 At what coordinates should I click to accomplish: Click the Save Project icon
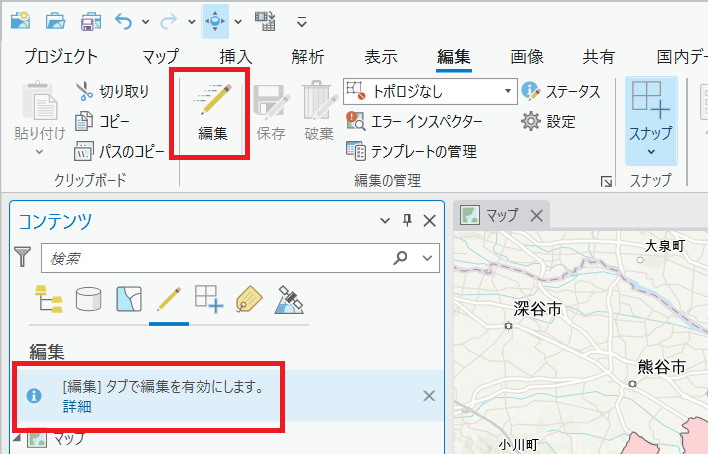click(90, 21)
